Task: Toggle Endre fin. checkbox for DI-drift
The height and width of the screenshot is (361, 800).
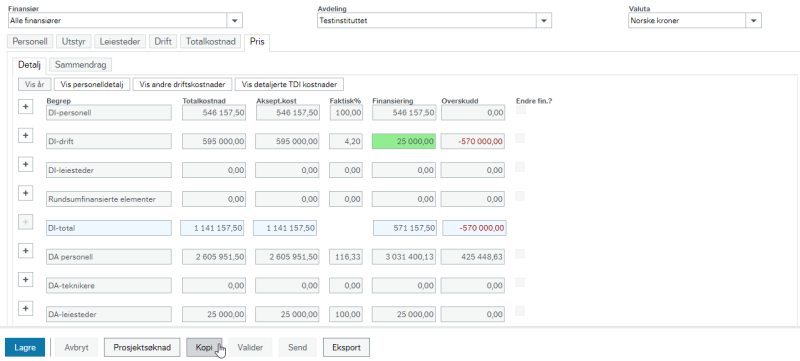Action: pos(520,138)
